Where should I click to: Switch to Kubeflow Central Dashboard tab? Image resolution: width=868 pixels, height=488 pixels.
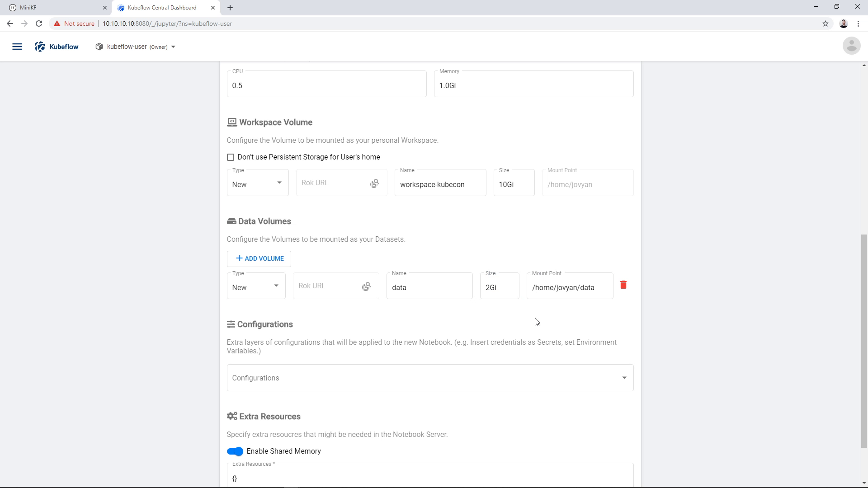[165, 8]
